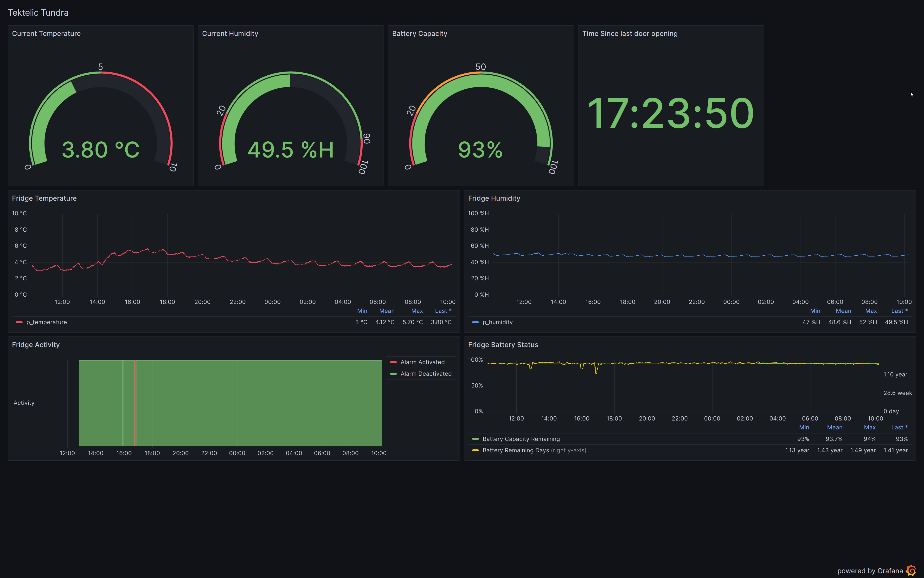This screenshot has width=924, height=578.
Task: Open the Current Temperature panel title
Action: pyautogui.click(x=46, y=34)
